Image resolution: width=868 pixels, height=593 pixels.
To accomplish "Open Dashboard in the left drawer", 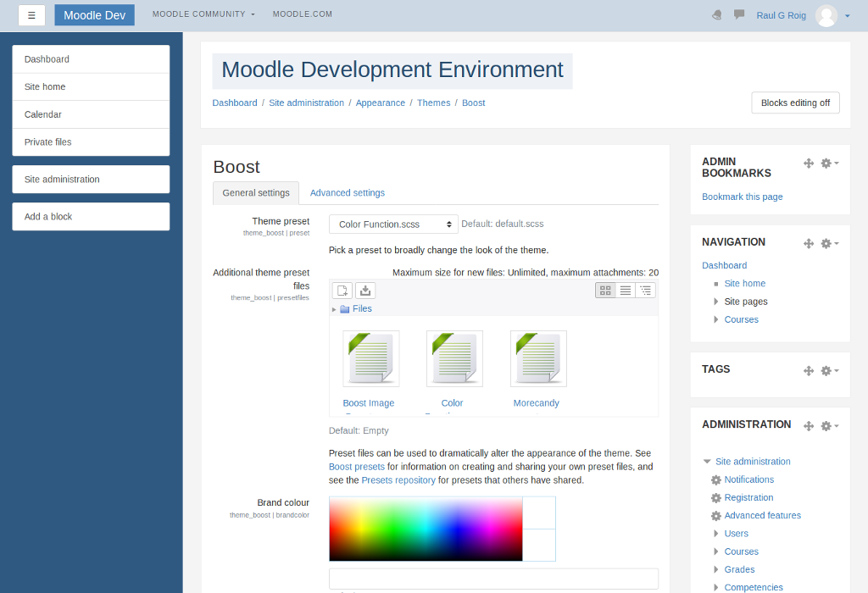I will pyautogui.click(x=91, y=59).
